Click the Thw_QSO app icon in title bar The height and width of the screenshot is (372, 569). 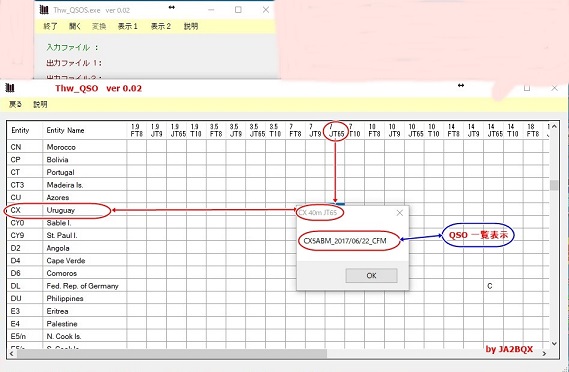10,88
